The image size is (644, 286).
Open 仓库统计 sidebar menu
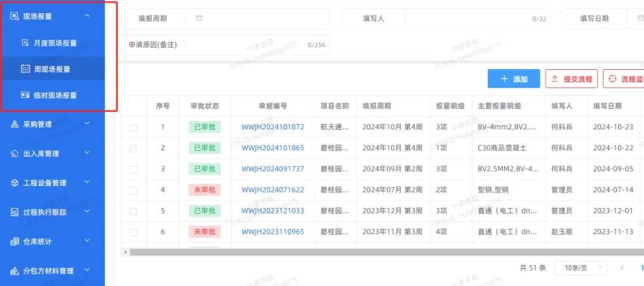52,242
